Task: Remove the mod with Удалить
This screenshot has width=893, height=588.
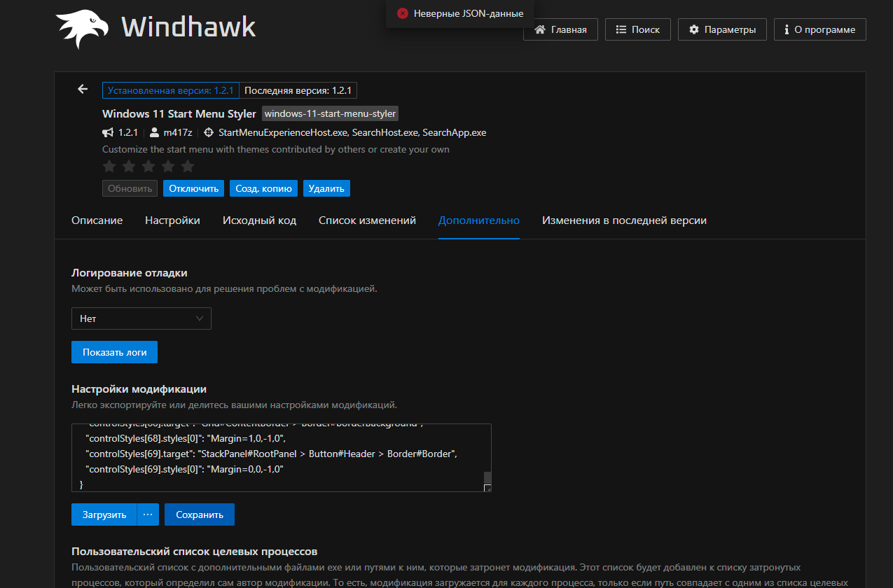Action: coord(326,188)
